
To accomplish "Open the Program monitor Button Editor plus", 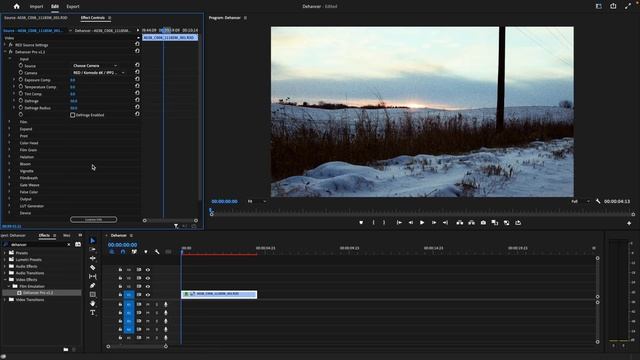I will tap(629, 223).
